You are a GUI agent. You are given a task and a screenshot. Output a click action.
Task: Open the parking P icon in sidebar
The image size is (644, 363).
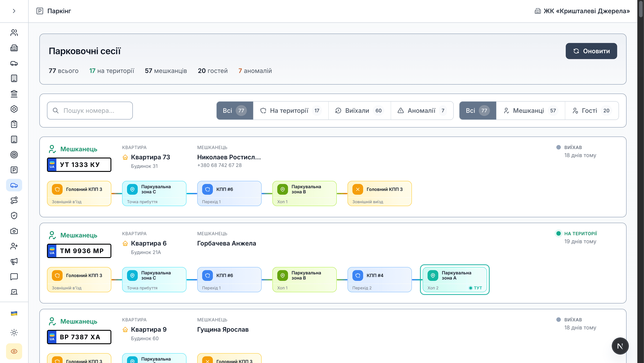14,170
